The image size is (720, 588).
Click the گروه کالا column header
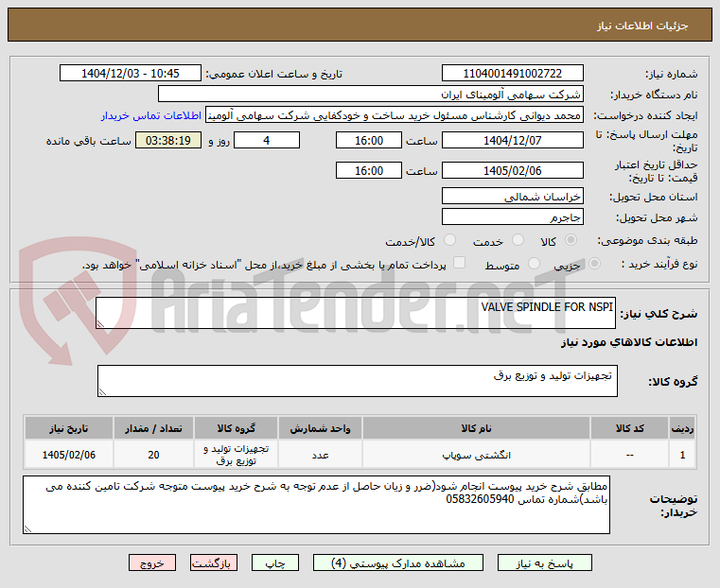point(236,428)
